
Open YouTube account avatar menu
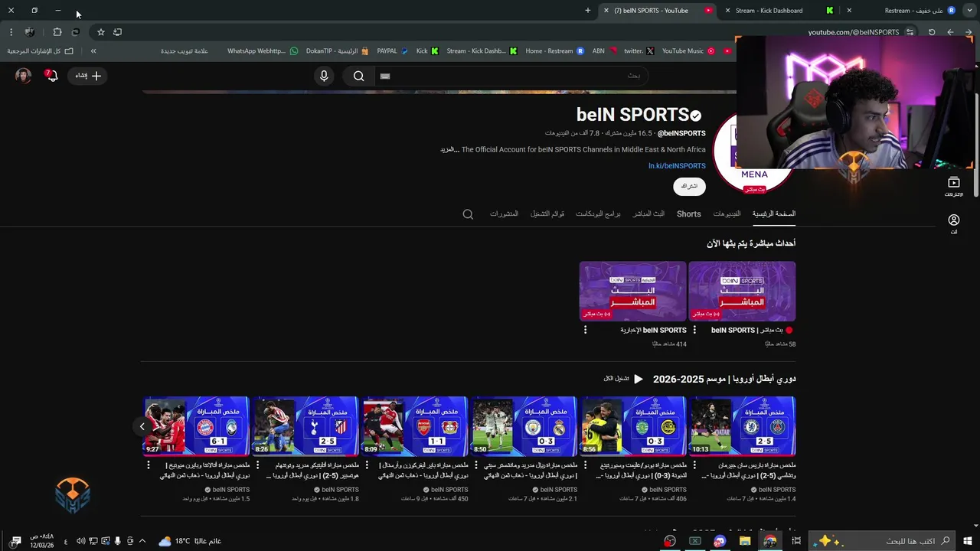24,76
